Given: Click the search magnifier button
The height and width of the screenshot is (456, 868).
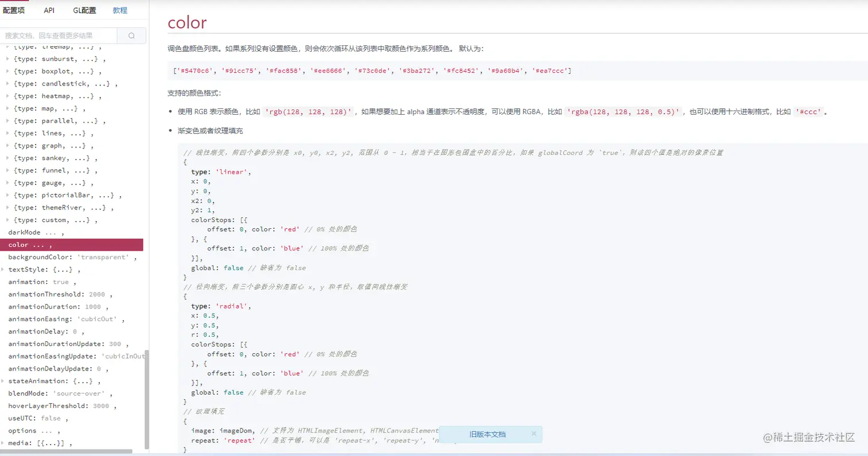Looking at the screenshot, I should 131,36.
